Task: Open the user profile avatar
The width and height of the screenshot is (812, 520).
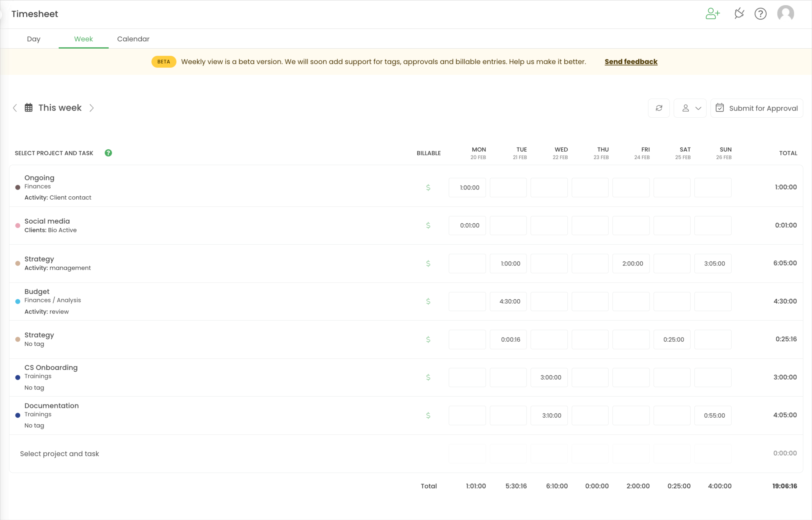Action: click(785, 14)
